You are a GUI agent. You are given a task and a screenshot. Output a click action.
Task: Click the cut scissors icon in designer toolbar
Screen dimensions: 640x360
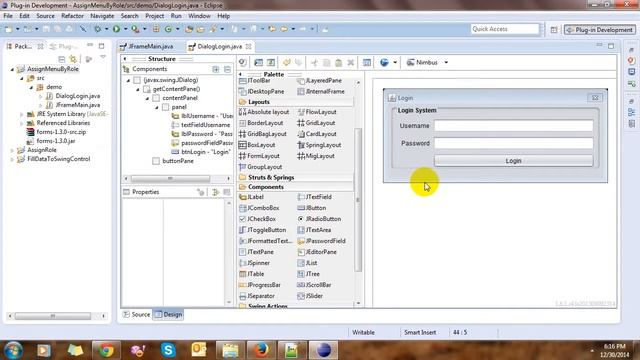pyautogui.click(x=314, y=62)
